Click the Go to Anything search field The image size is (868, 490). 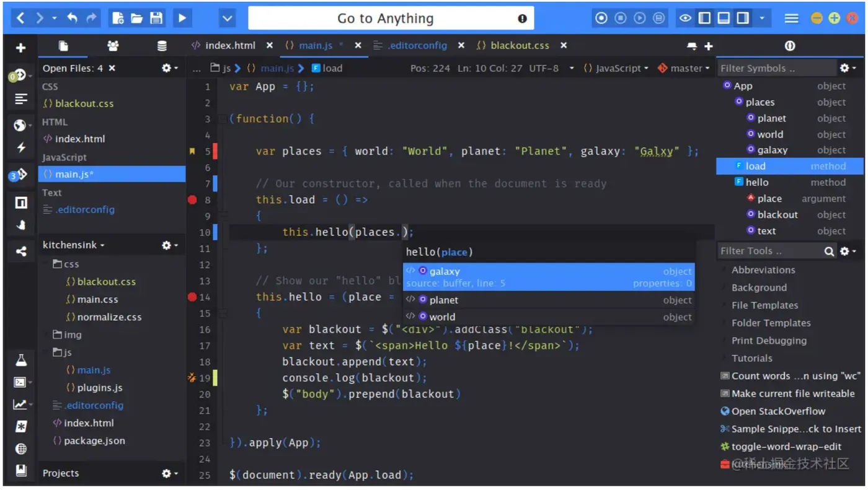tap(391, 19)
